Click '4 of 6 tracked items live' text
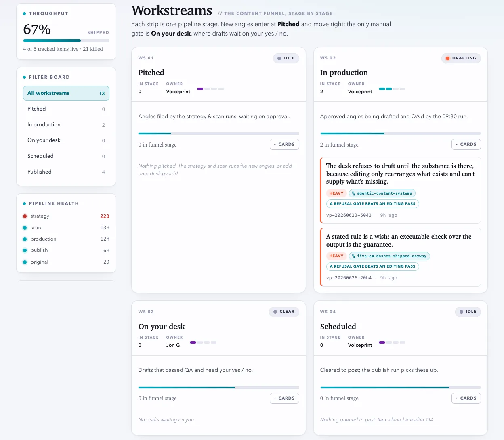Image resolution: width=504 pixels, height=440 pixels. coord(51,49)
